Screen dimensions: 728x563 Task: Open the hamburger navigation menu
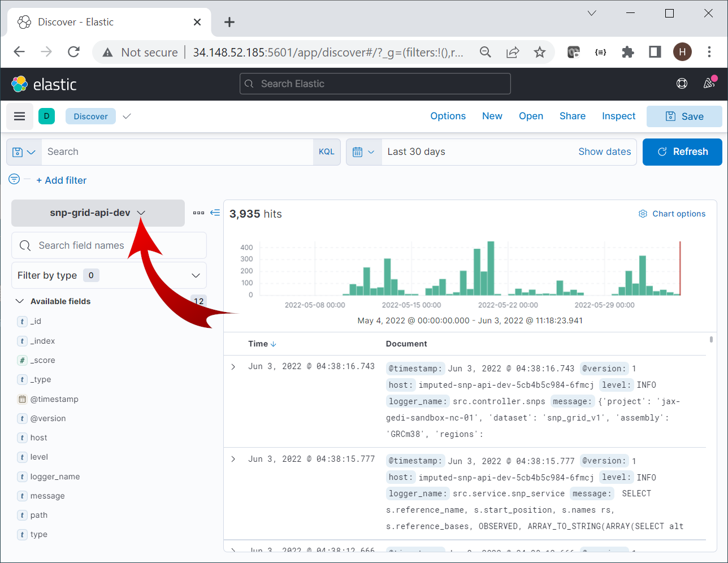(x=20, y=116)
